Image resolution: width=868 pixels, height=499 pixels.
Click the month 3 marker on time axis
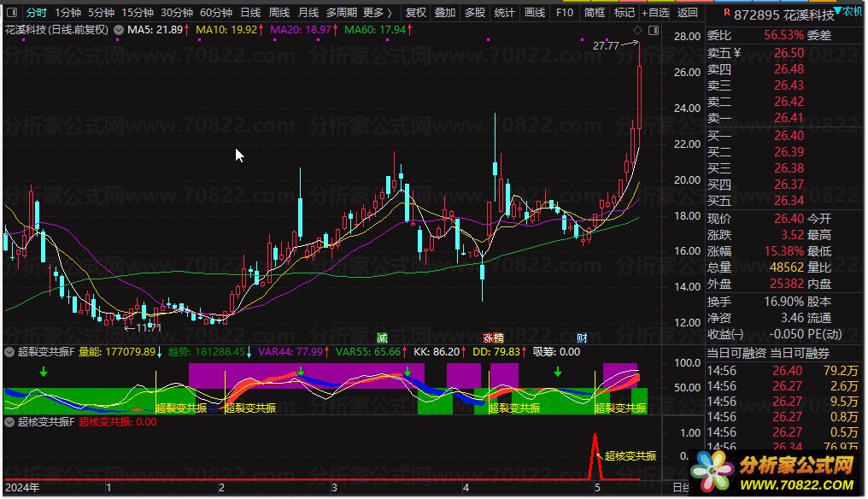(x=334, y=488)
